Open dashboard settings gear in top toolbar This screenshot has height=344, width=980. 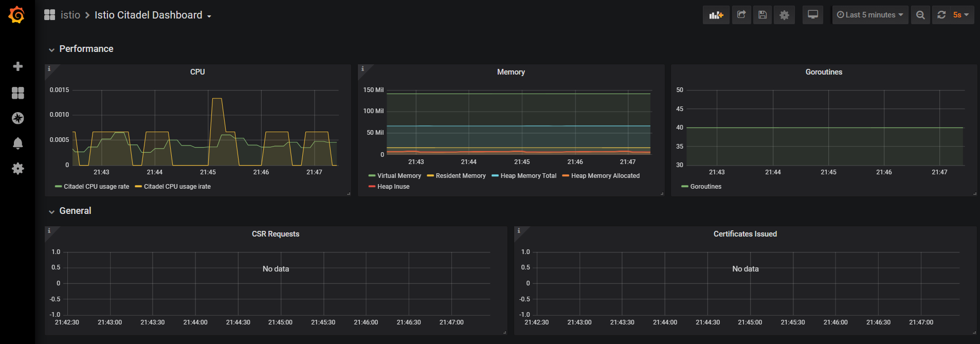[784, 15]
